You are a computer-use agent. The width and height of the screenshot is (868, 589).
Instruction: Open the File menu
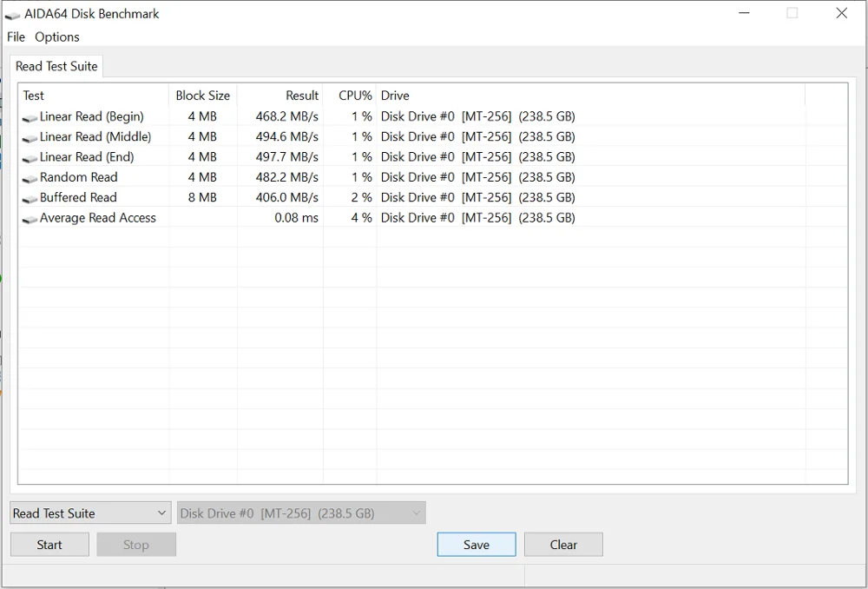pyautogui.click(x=16, y=37)
